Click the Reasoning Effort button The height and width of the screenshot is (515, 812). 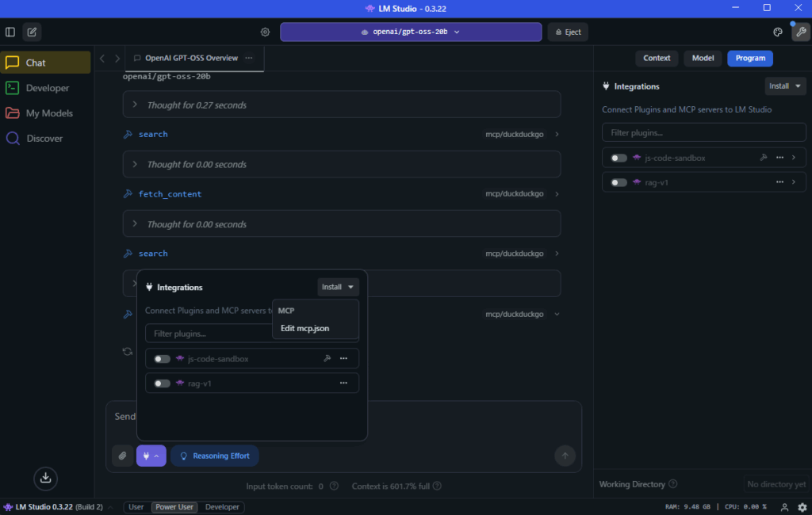tap(214, 456)
